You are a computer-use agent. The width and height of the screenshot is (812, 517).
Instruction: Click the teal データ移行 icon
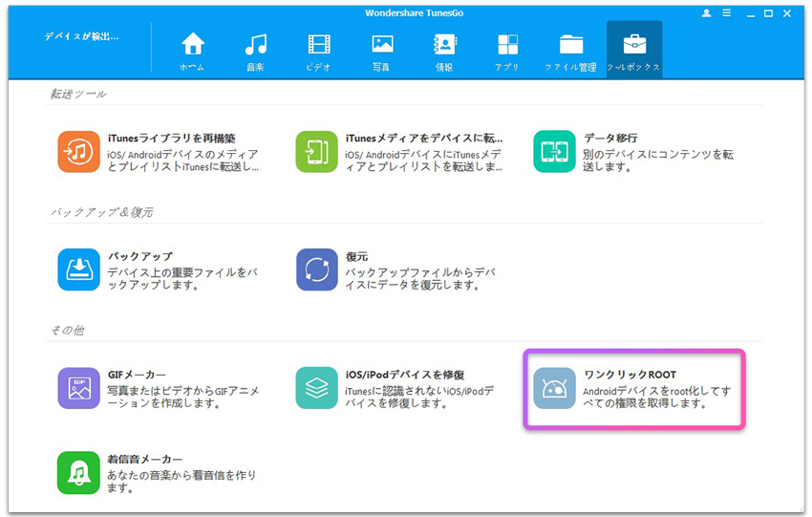[x=555, y=152]
